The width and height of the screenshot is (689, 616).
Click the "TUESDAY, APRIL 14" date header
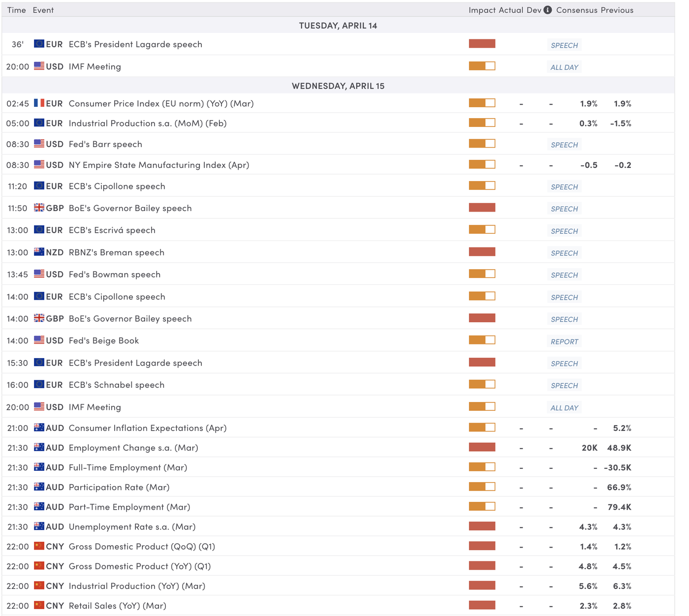[x=338, y=26]
